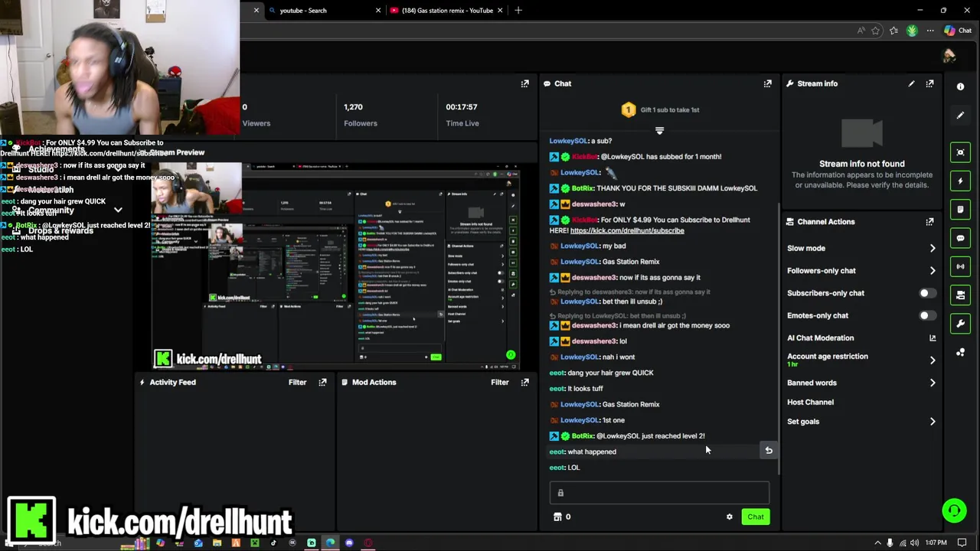Image resolution: width=980 pixels, height=551 pixels.
Task: Expand Account age restriction options
Action: point(933,360)
